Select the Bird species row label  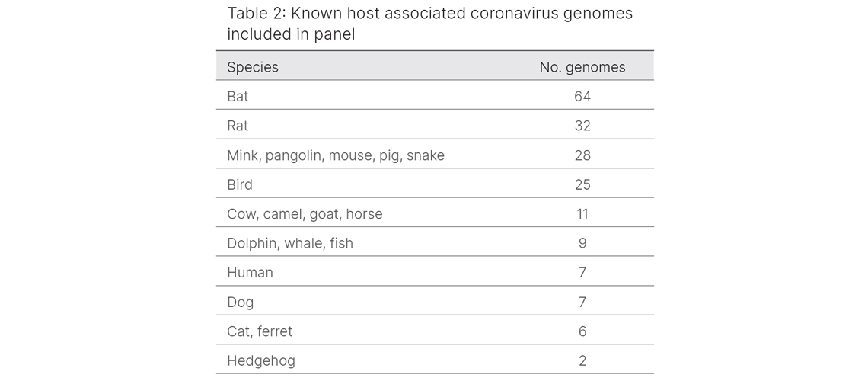(x=240, y=184)
